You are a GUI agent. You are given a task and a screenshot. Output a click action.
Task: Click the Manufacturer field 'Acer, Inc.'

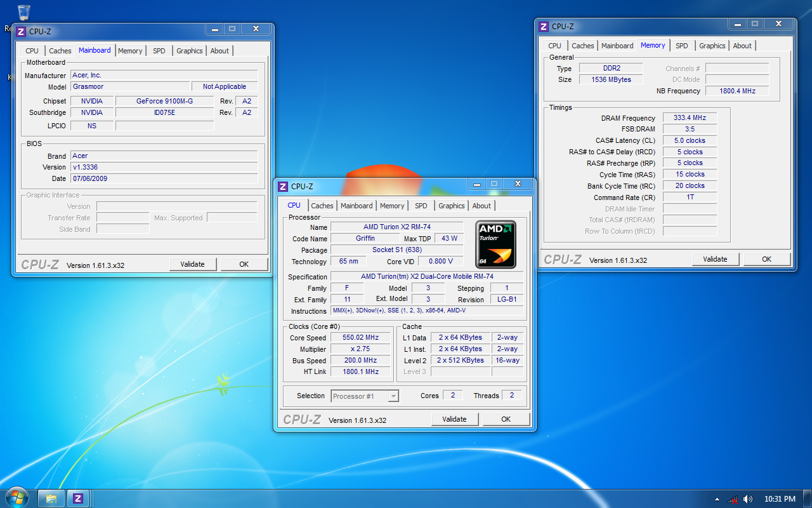pyautogui.click(x=164, y=75)
